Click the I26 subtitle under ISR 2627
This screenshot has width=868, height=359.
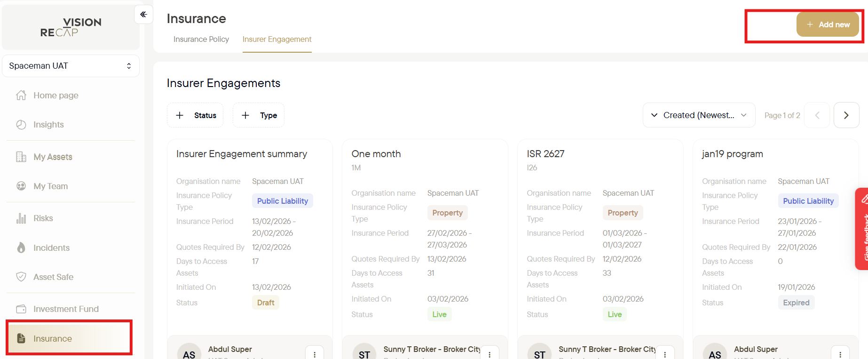(532, 168)
